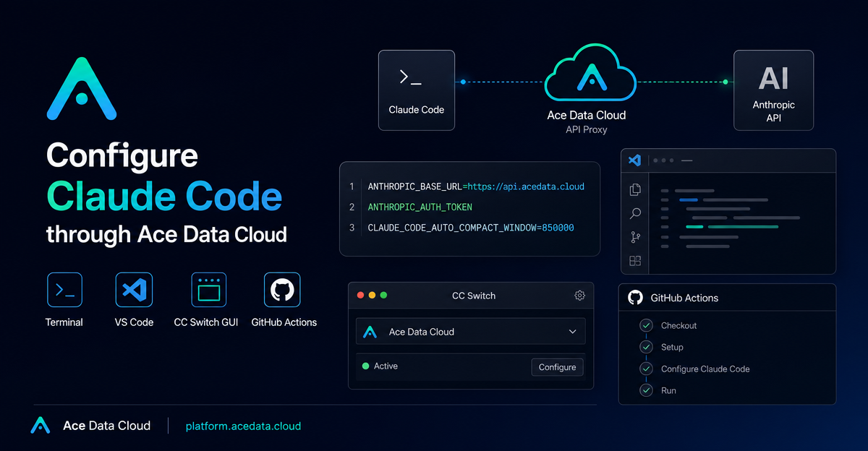Click CC Switch red close button
The width and height of the screenshot is (868, 451).
pyautogui.click(x=361, y=296)
